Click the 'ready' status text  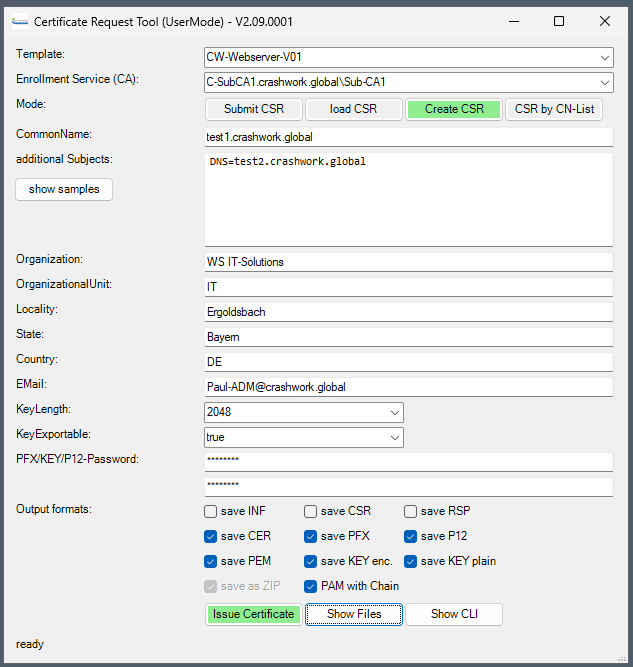tap(30, 644)
